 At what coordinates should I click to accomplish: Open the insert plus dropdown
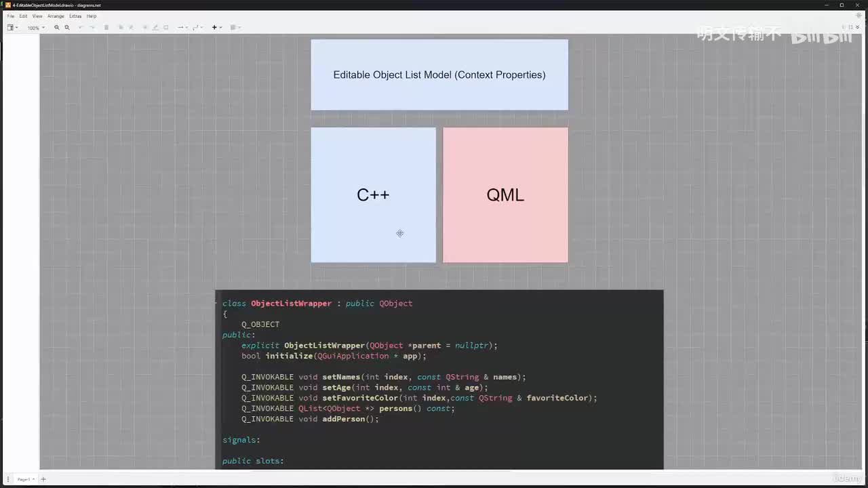pos(216,28)
